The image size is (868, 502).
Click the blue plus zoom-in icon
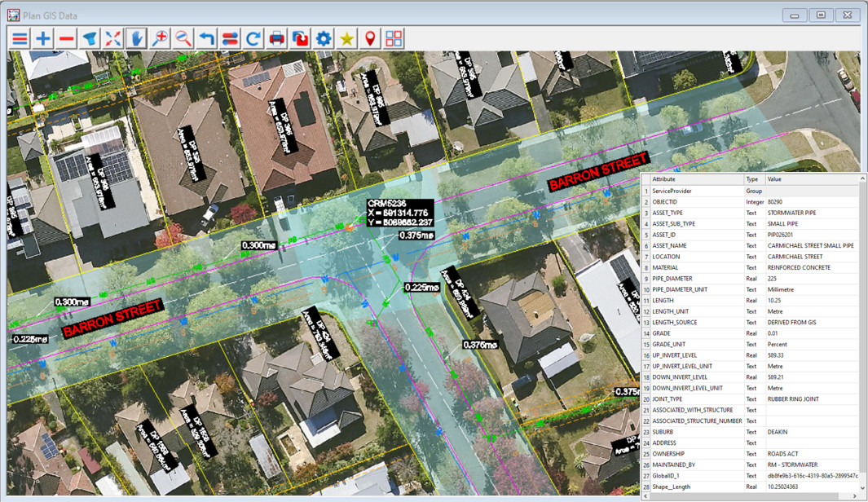43,38
